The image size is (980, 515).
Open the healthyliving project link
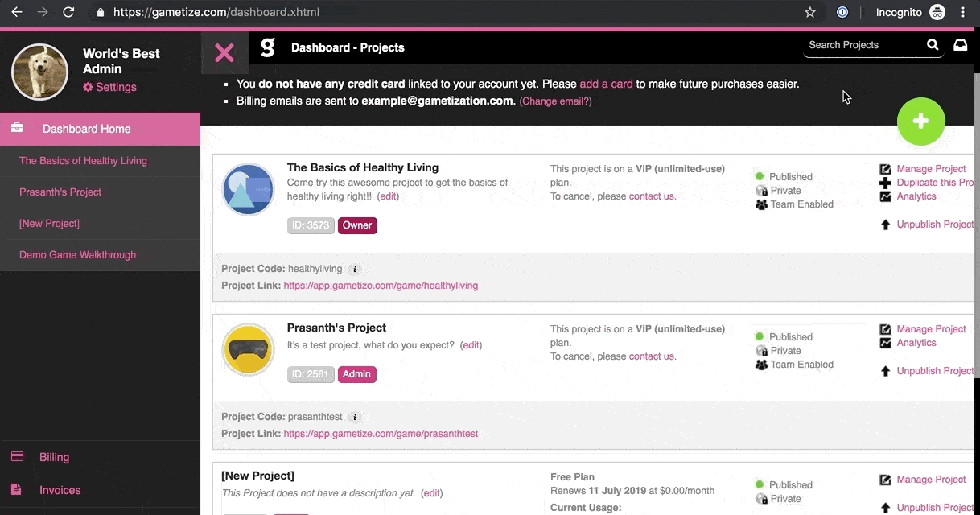pyautogui.click(x=381, y=286)
